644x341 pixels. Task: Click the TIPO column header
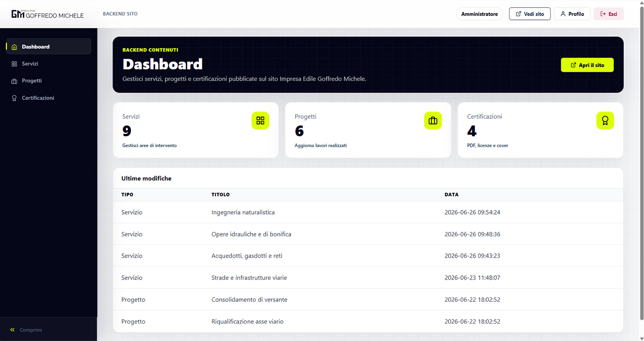click(x=127, y=195)
